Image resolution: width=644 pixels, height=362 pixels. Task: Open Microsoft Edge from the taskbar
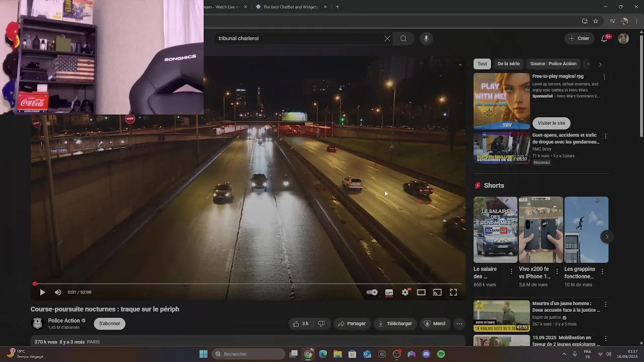tap(323, 354)
